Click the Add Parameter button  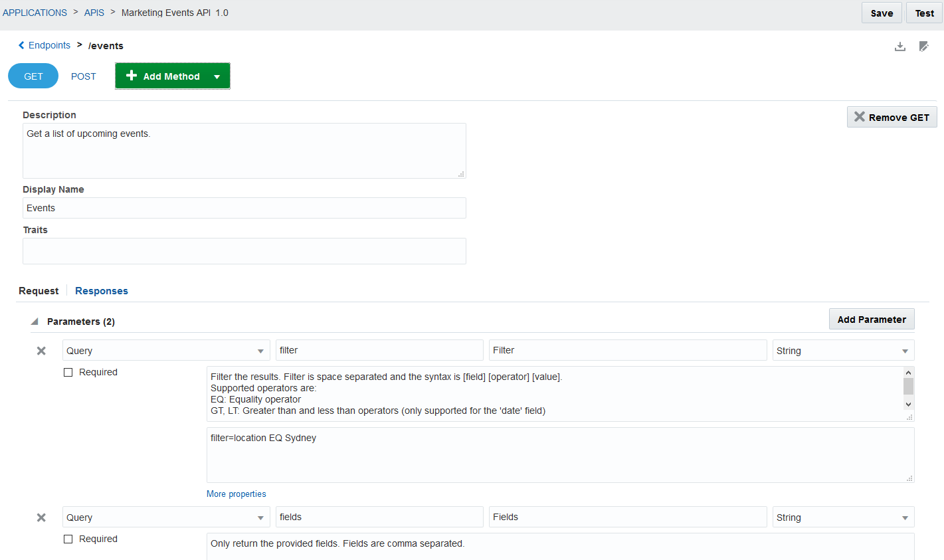tap(872, 319)
